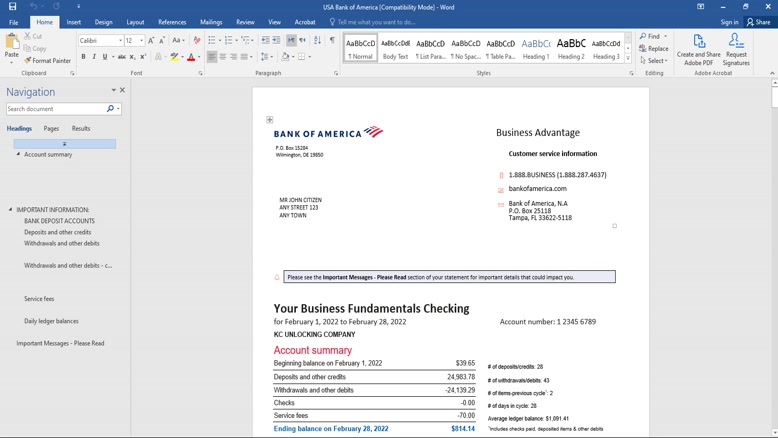Apply bullet list formatting
The image size is (778, 438).
pyautogui.click(x=212, y=40)
